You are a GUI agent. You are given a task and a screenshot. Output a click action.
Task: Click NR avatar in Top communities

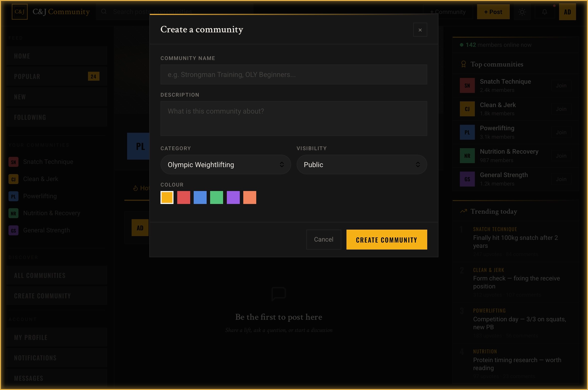(x=467, y=156)
